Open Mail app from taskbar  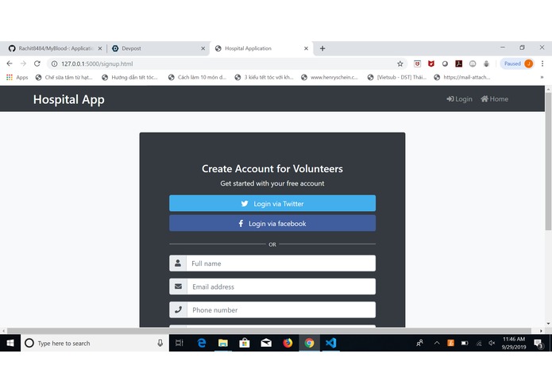(x=266, y=343)
